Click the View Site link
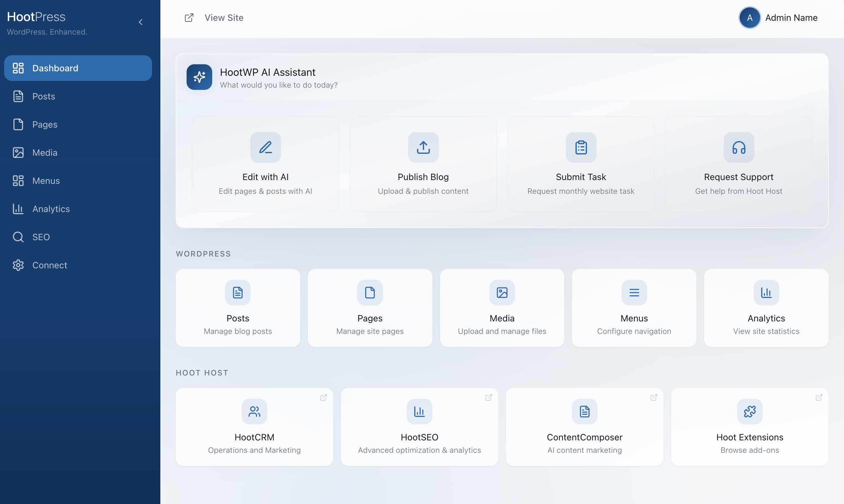Viewport: 844px width, 504px height. [224, 18]
